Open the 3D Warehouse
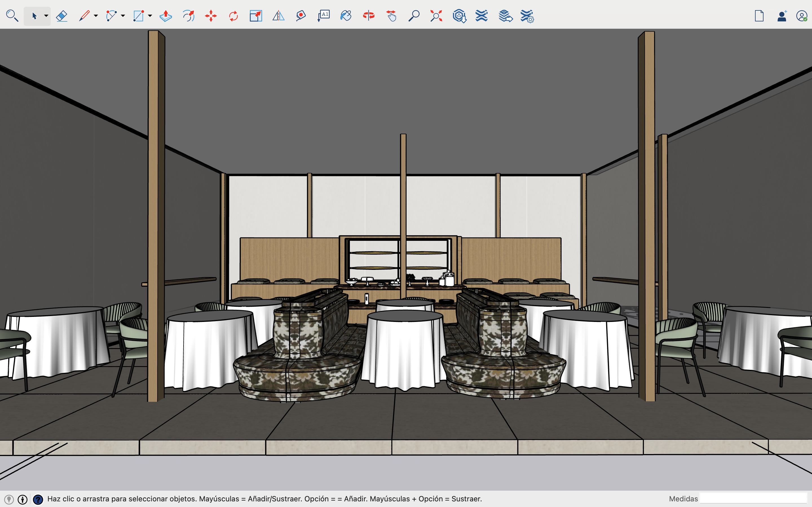This screenshot has height=507, width=812. [459, 16]
